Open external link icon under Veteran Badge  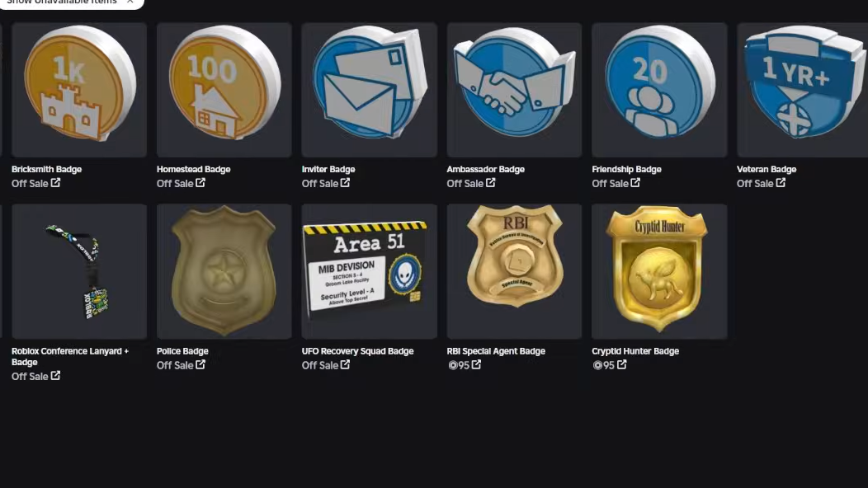[x=781, y=182]
